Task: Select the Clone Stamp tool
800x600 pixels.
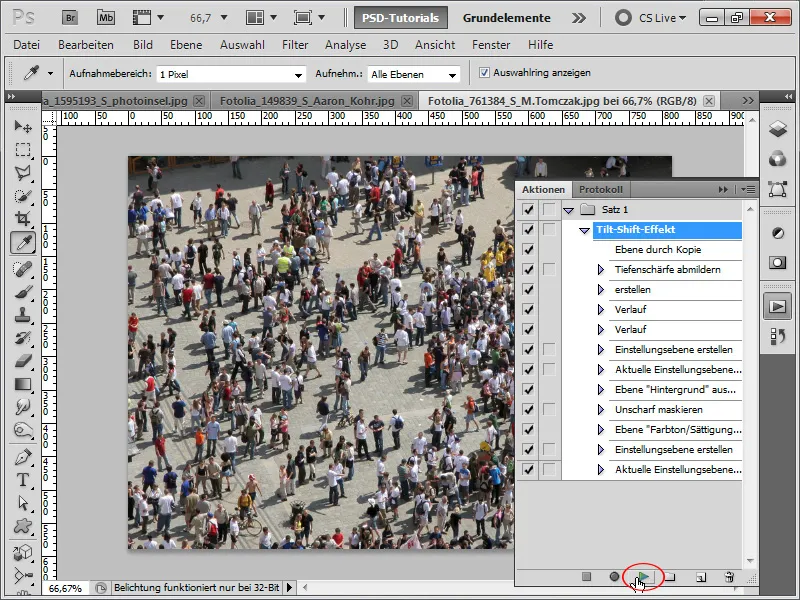Action: pos(23,315)
